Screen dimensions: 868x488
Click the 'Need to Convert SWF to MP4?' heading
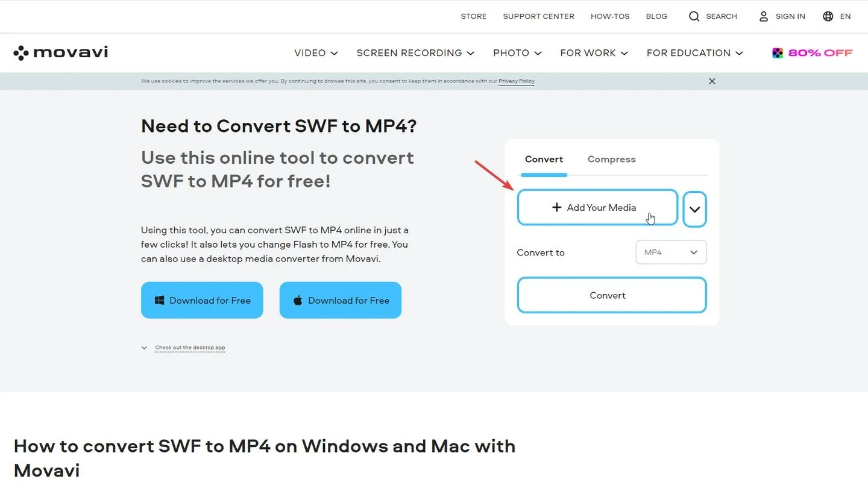tap(279, 126)
